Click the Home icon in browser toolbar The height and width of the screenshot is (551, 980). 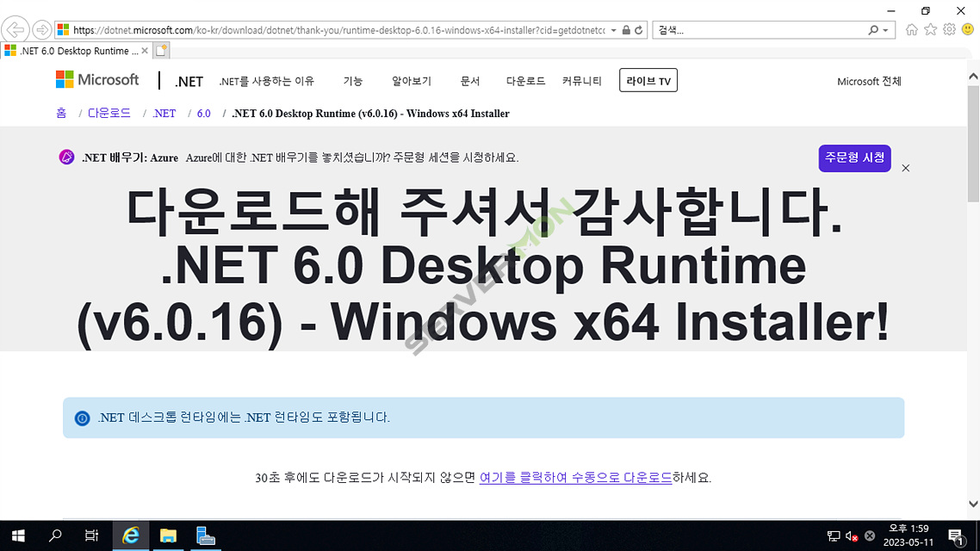point(912,29)
